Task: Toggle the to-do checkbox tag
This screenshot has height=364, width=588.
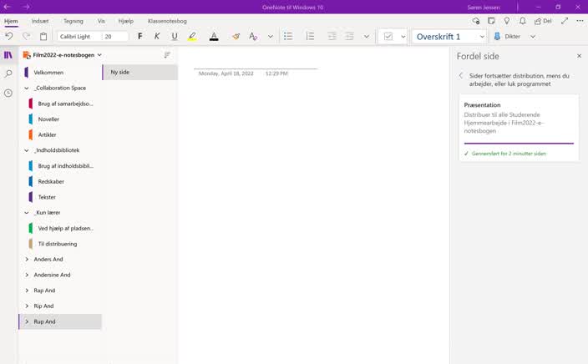Action: [388, 37]
